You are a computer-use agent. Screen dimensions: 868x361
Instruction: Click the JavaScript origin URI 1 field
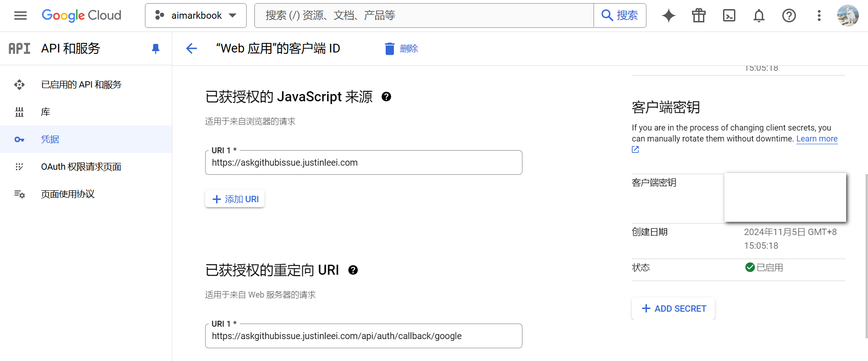[363, 163]
